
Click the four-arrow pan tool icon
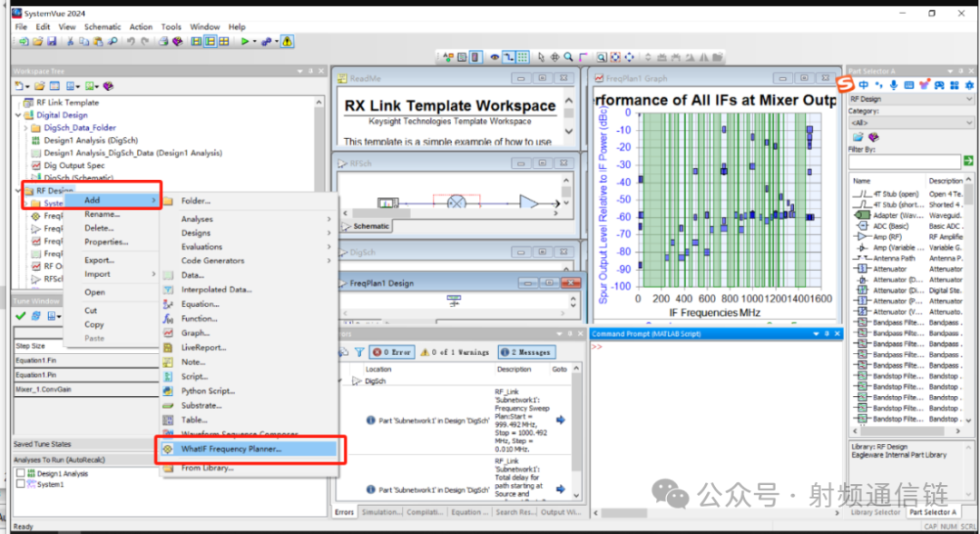(x=555, y=57)
